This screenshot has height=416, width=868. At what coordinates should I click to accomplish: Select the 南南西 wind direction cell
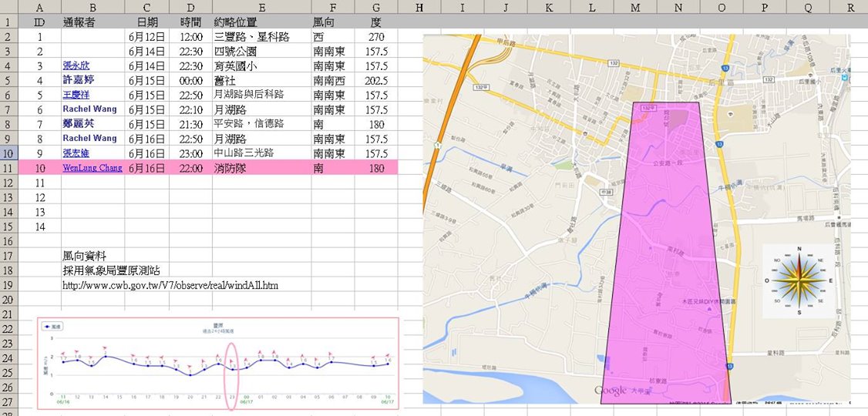333,81
